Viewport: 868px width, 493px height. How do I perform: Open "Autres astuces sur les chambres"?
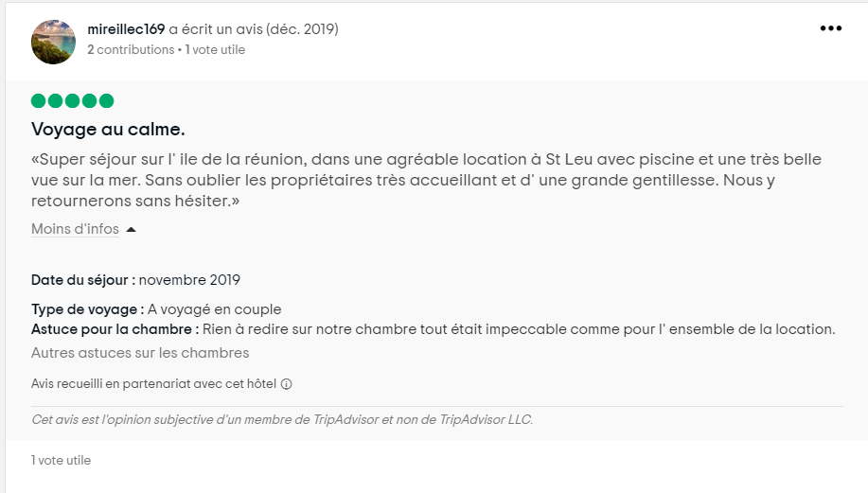[x=140, y=353]
